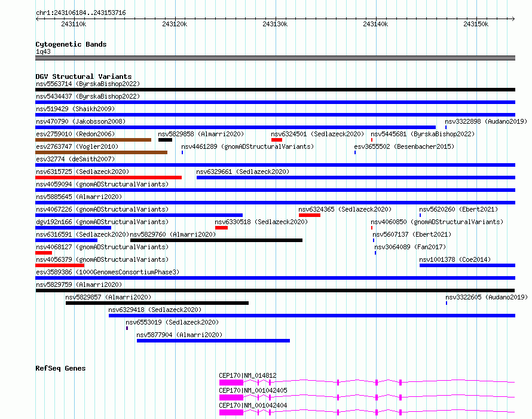Click the red bar of nsv6330518

click(x=221, y=228)
